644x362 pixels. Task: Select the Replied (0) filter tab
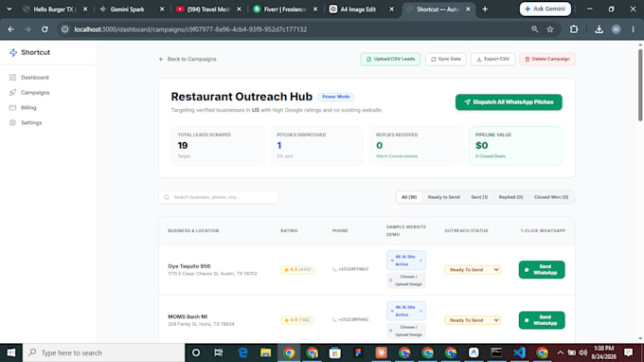(510, 197)
